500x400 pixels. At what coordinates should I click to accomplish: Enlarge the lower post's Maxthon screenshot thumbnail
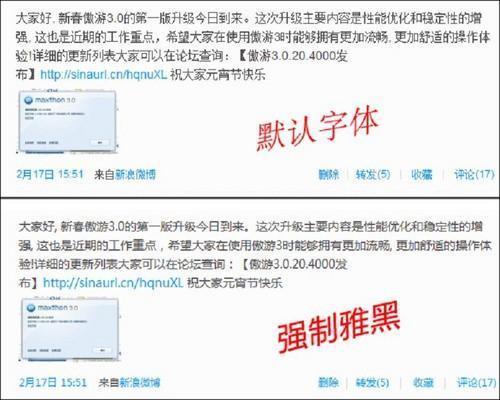point(69,329)
